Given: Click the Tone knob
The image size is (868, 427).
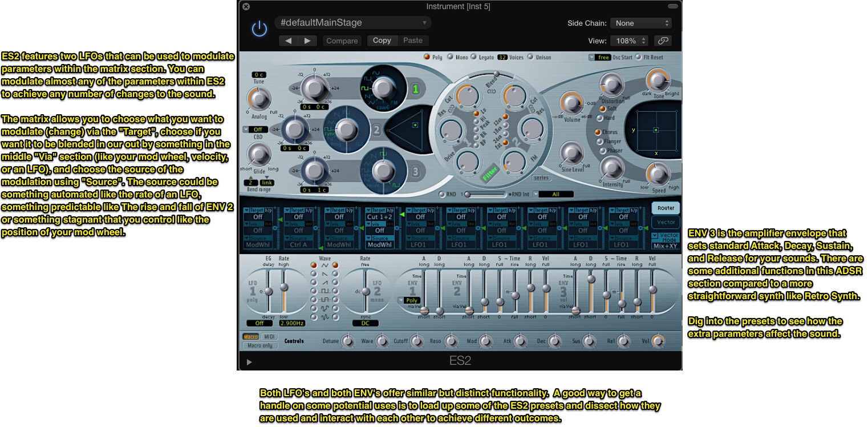Looking at the screenshot, I should point(657,79).
